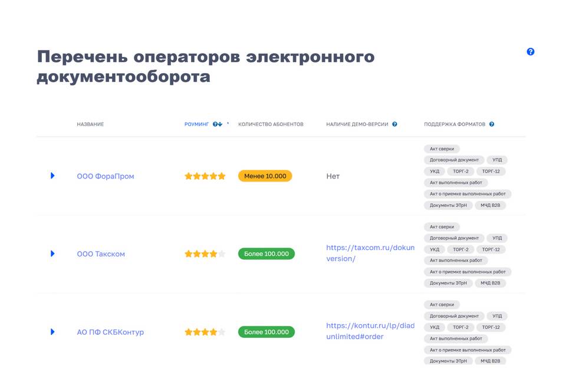Click the green Более 100.000 badge for Такском

click(266, 254)
